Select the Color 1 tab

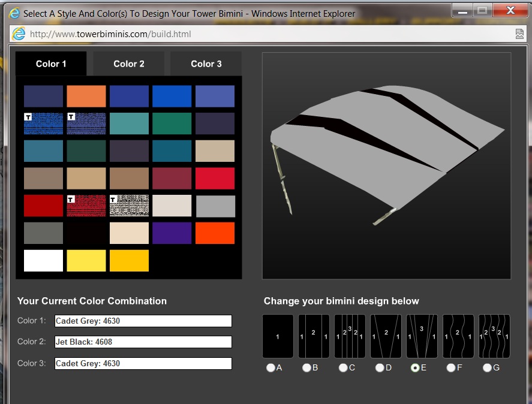[x=51, y=64]
